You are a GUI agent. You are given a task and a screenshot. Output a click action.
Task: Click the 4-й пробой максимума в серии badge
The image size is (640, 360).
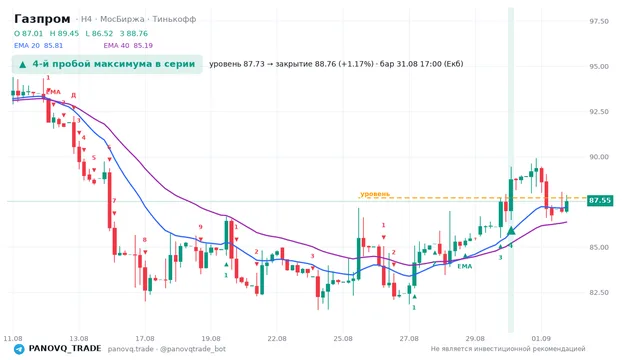107,64
